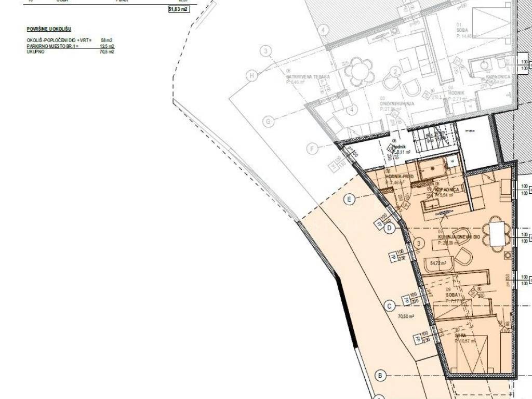Select the KUHINJA/DNEVNI DIO room label

456,236
